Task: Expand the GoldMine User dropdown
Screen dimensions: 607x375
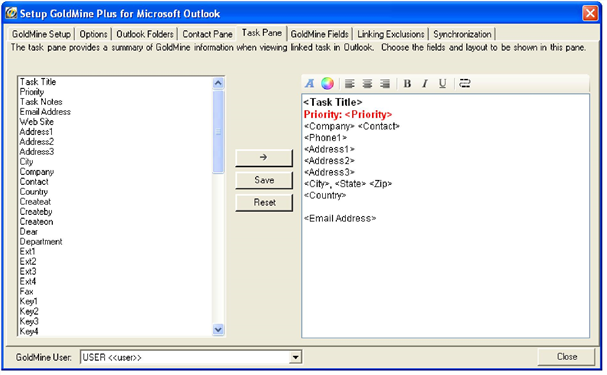Action: (295, 357)
